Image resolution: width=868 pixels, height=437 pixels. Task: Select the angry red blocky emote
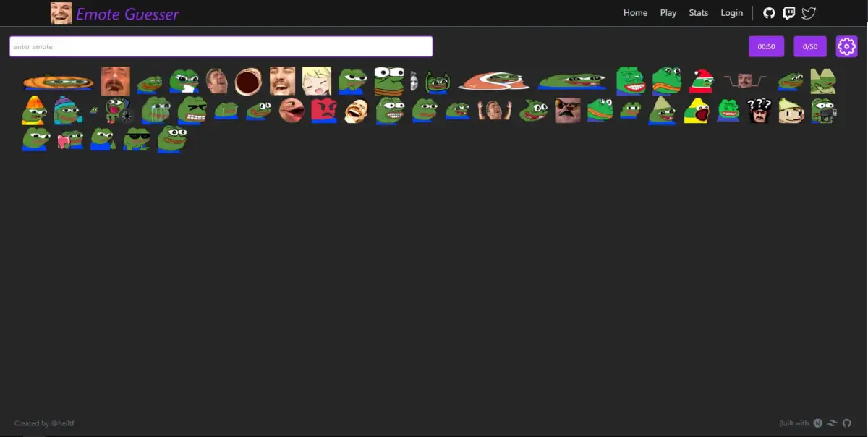(324, 111)
